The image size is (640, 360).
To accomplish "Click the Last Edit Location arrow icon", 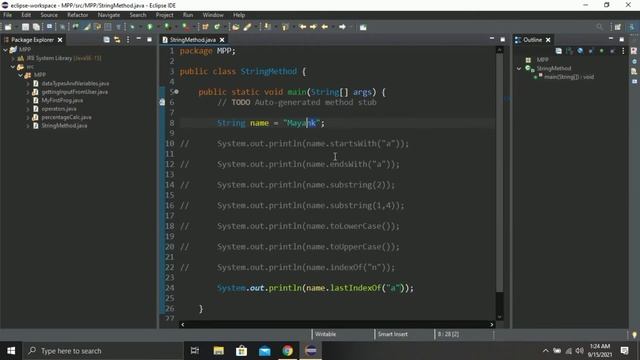I will pyautogui.click(x=303, y=27).
